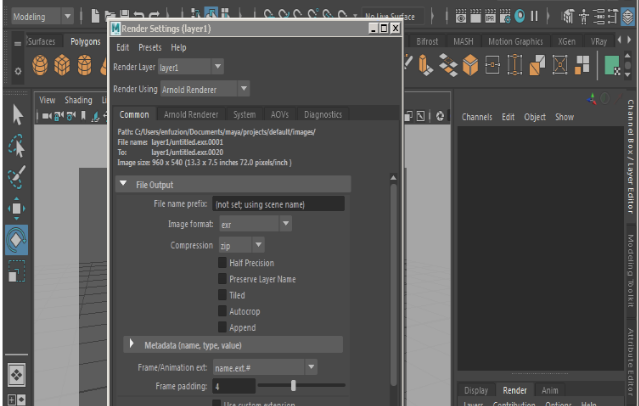This screenshot has width=639, height=406.
Task: Create a polygon cube from shelf
Action: (62, 65)
